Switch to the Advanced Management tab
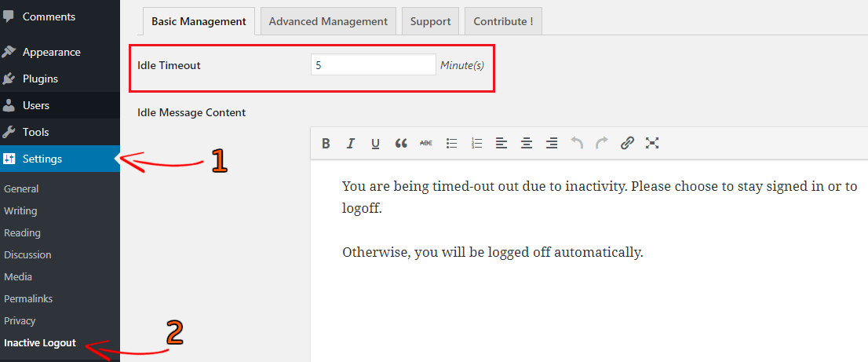Image resolution: width=868 pixels, height=362 pixels. point(328,21)
